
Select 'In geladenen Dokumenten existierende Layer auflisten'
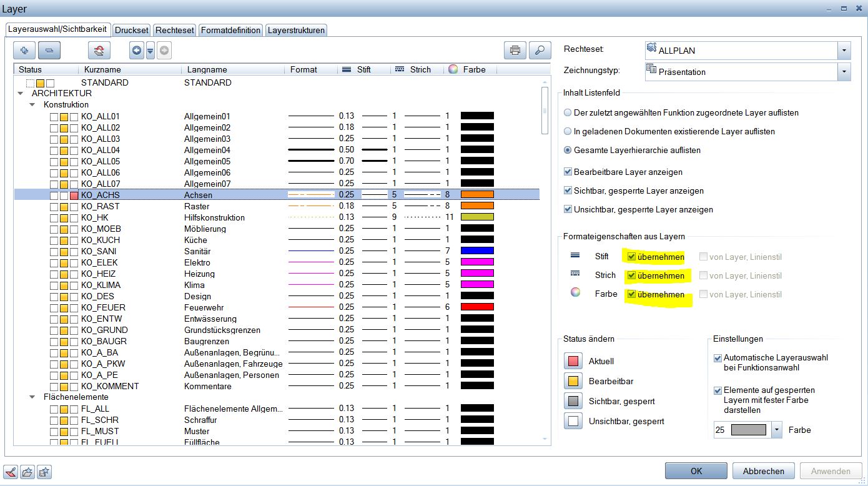tap(568, 132)
